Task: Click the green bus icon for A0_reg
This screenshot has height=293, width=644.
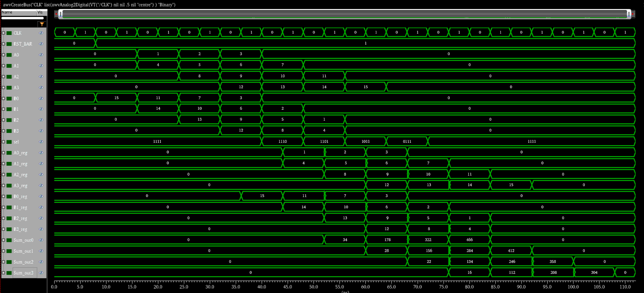Action: [9, 153]
